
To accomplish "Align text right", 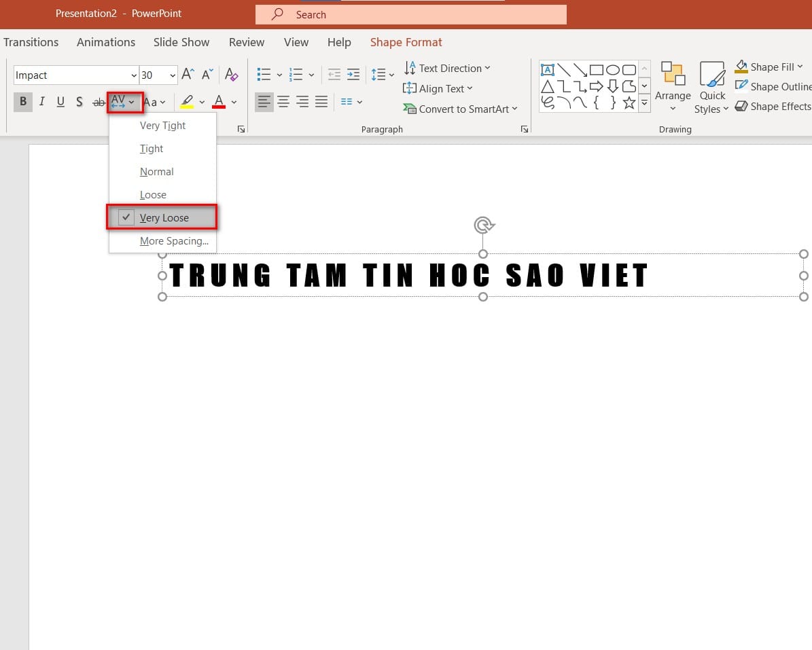I will (x=302, y=101).
